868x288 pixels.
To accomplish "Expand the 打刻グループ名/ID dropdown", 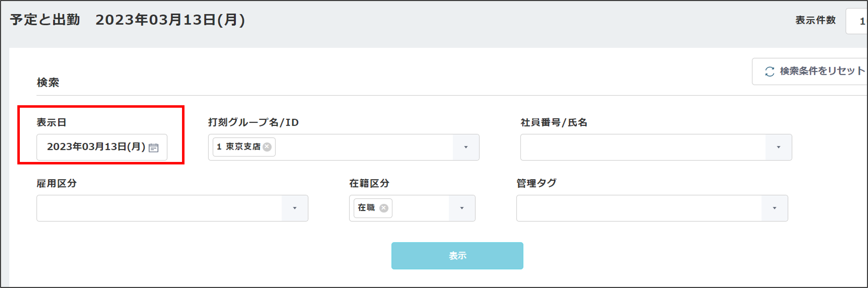I will 466,147.
